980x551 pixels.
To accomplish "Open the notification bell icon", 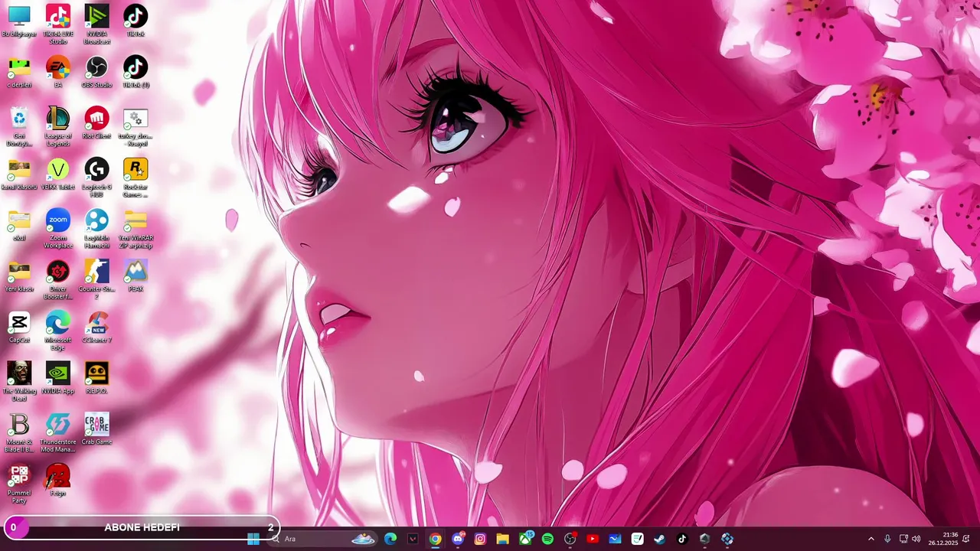I will point(966,539).
